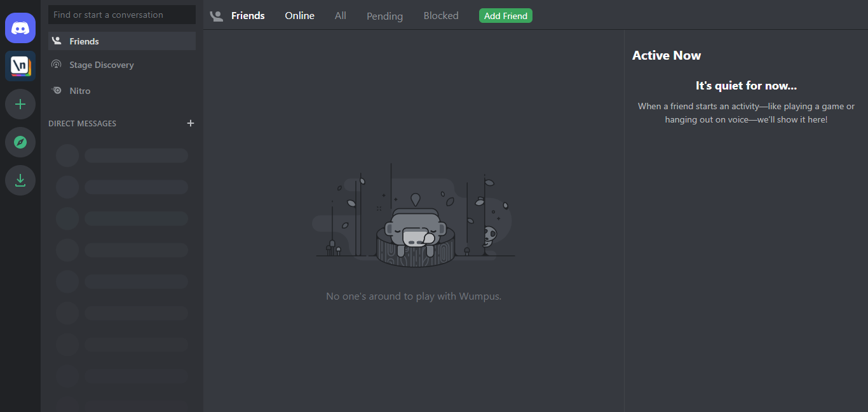Click the green Add Friend button

(x=506, y=16)
